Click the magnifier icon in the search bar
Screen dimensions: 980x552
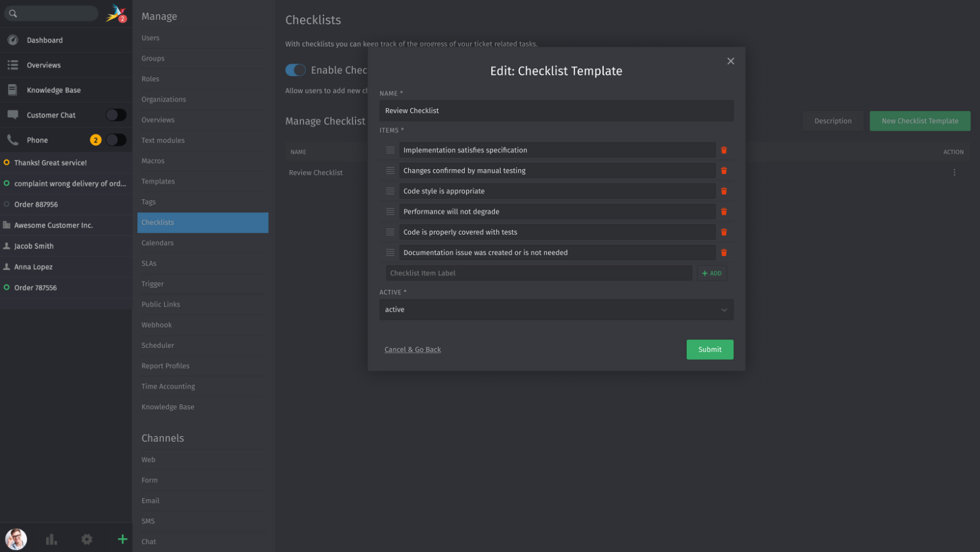pyautogui.click(x=11, y=13)
